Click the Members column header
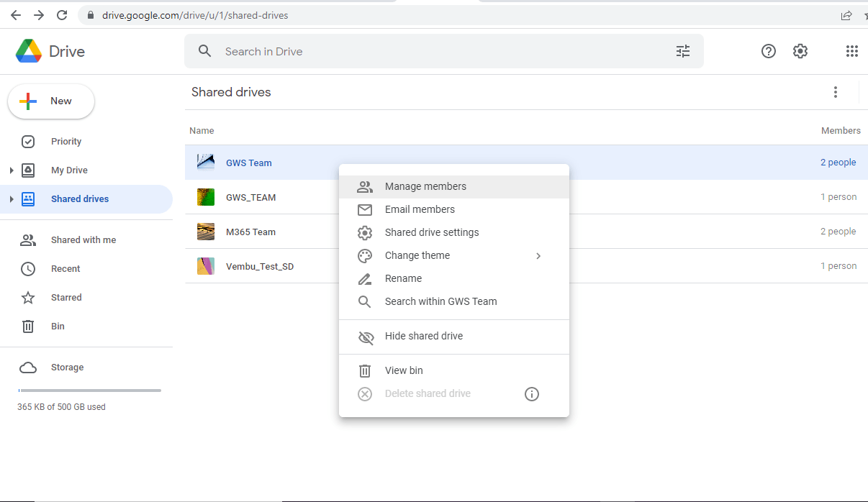The width and height of the screenshot is (868, 502). coord(841,131)
